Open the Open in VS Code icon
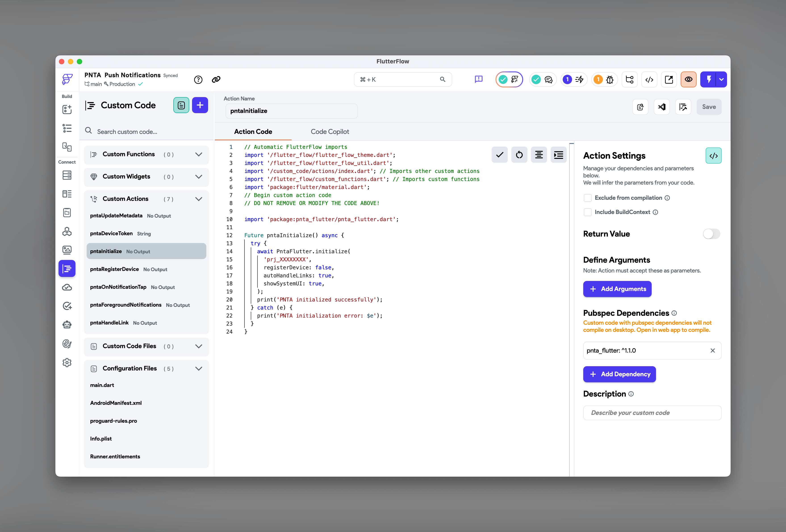 pyautogui.click(x=662, y=107)
